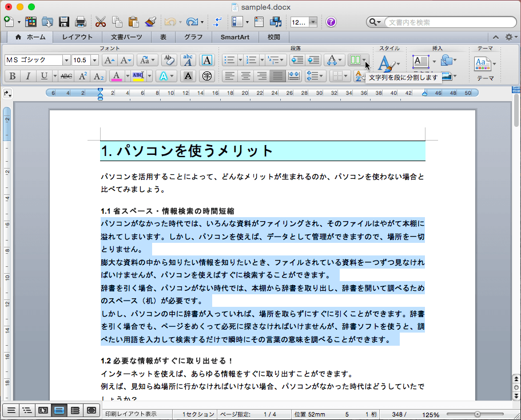Toggle Bold formatting

[12, 77]
